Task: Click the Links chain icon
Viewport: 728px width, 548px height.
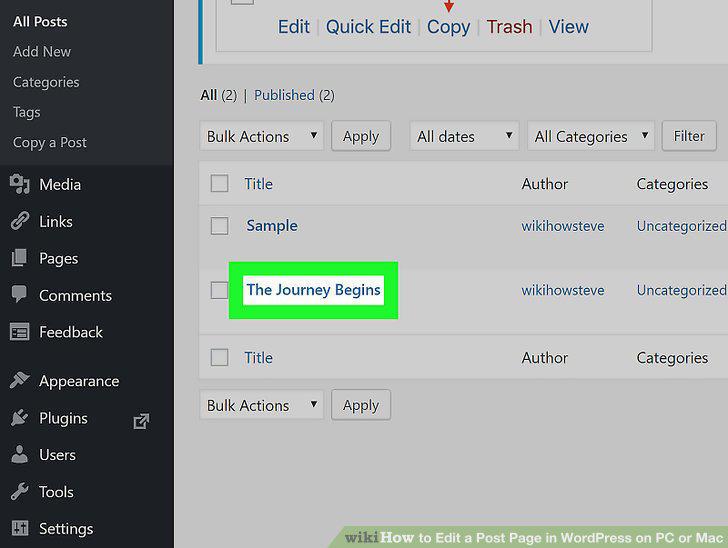Action: (x=20, y=221)
